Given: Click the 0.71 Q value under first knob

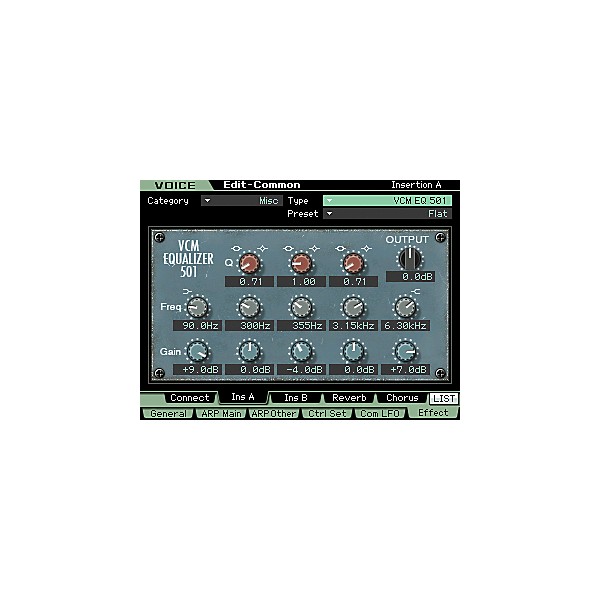Looking at the screenshot, I should tap(249, 282).
